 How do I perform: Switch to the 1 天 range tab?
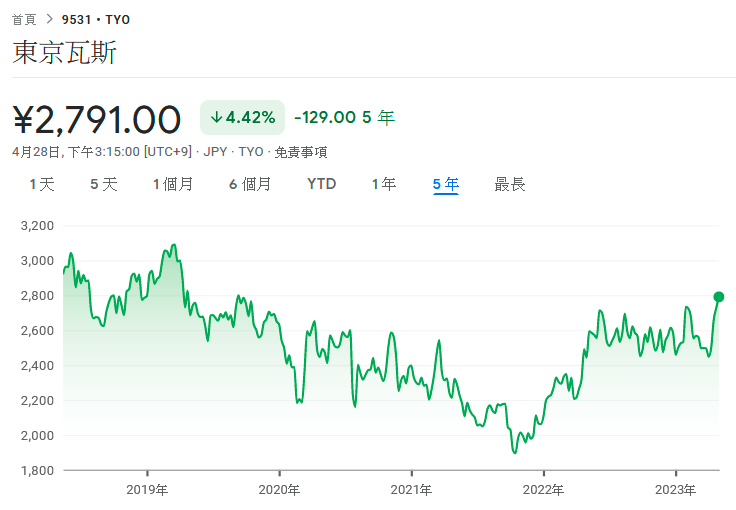[x=42, y=184]
